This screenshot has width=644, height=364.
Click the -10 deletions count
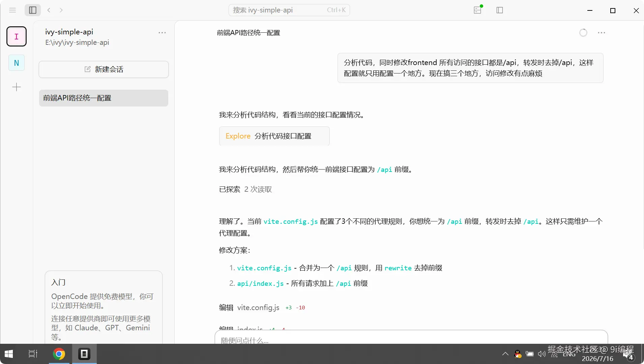tap(300, 308)
